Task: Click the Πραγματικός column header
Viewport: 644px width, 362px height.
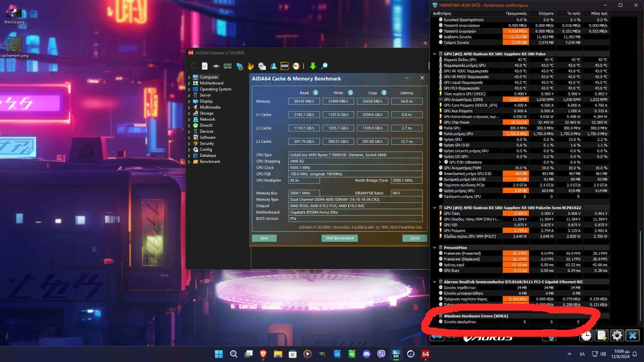Action: [516, 14]
